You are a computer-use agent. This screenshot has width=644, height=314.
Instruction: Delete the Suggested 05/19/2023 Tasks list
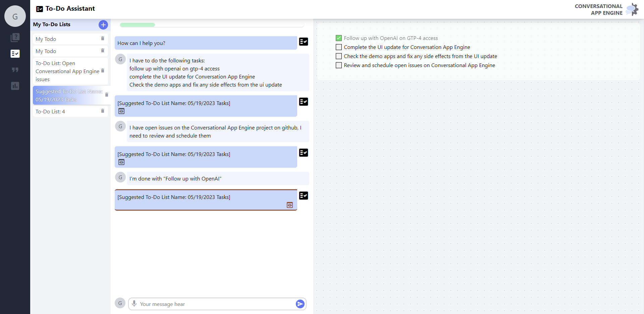pos(107,95)
